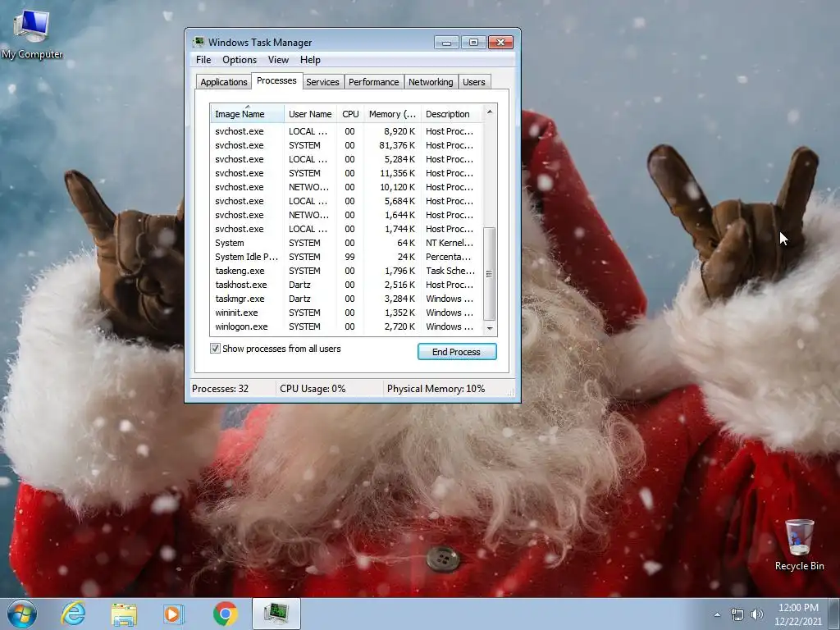Select the winlogon.exe process row
Image resolution: width=840 pixels, height=630 pixels.
click(346, 326)
